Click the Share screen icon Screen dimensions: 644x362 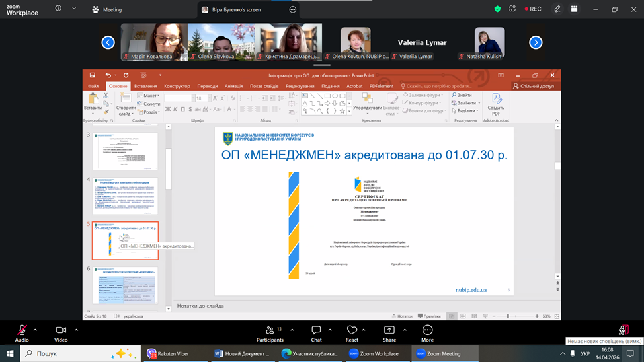tap(389, 330)
